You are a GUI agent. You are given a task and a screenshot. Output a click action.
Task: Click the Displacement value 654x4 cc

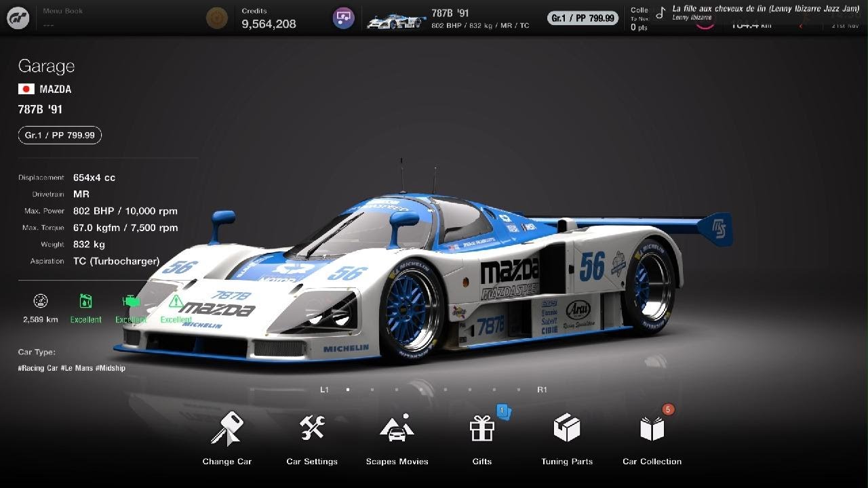(x=94, y=178)
